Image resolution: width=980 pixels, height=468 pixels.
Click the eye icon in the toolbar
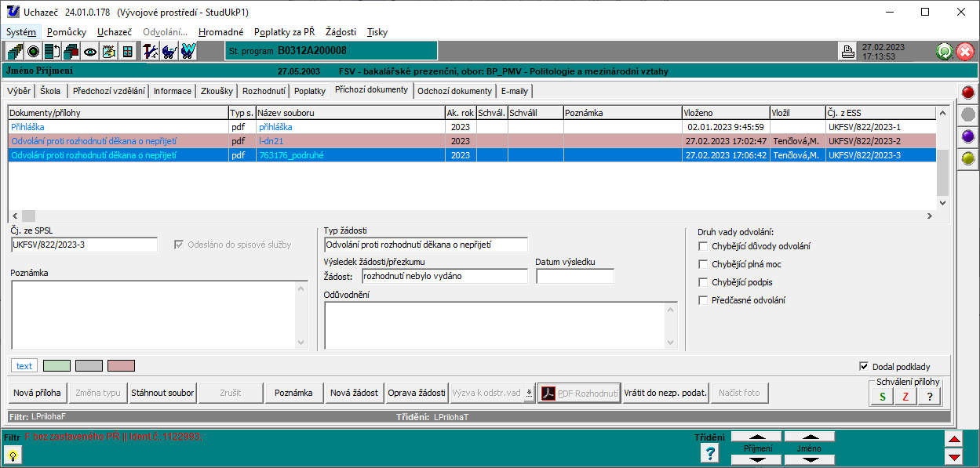[90, 52]
